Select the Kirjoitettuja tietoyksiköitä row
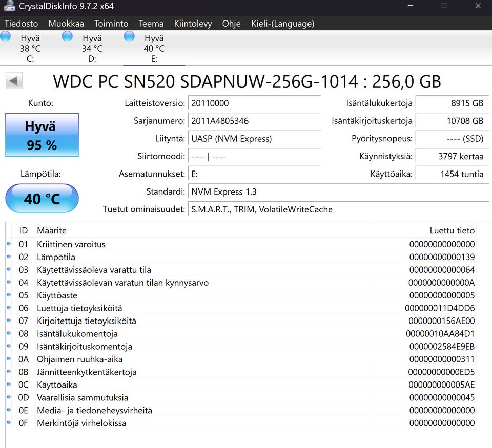The image size is (492, 448). pyautogui.click(x=241, y=321)
